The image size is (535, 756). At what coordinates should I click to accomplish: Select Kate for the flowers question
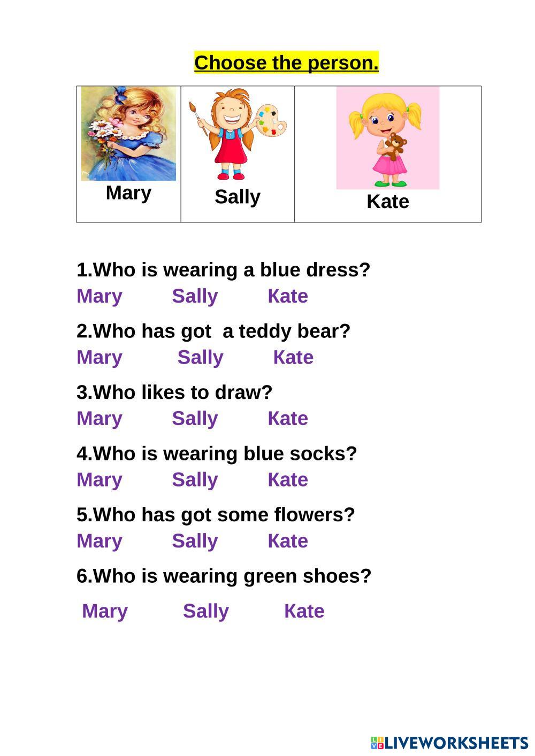(288, 541)
